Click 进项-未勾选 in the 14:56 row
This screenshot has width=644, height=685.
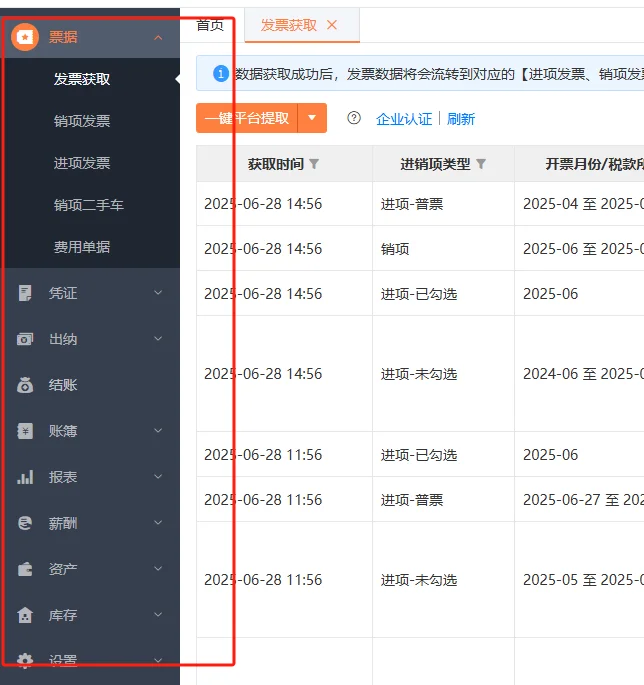pos(419,374)
